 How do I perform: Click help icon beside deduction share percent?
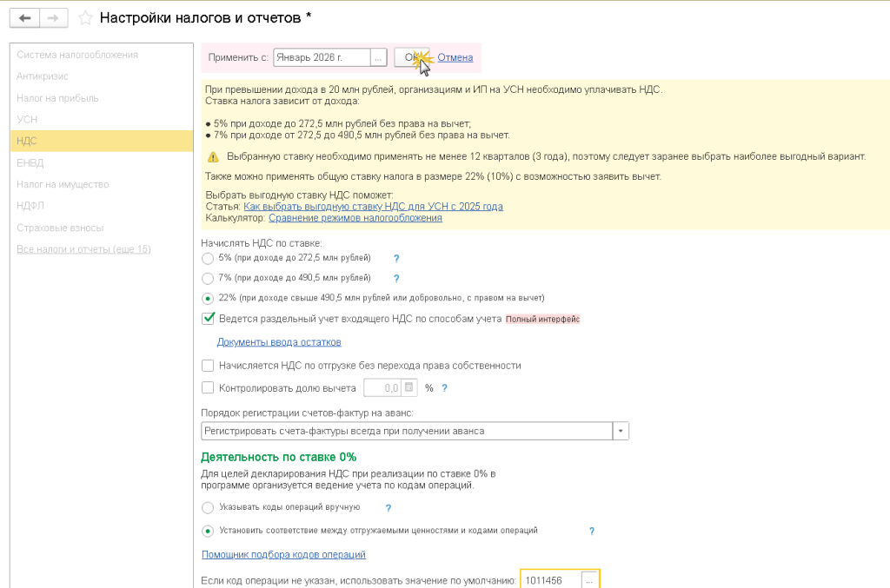(x=444, y=388)
